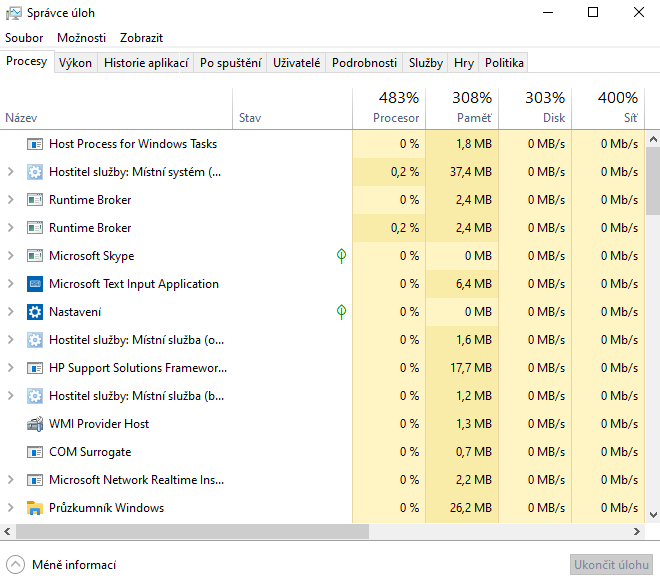Screen dimensions: 660x588
Task: Click the green leaf suspended icon for Nastavení
Action: (x=341, y=312)
